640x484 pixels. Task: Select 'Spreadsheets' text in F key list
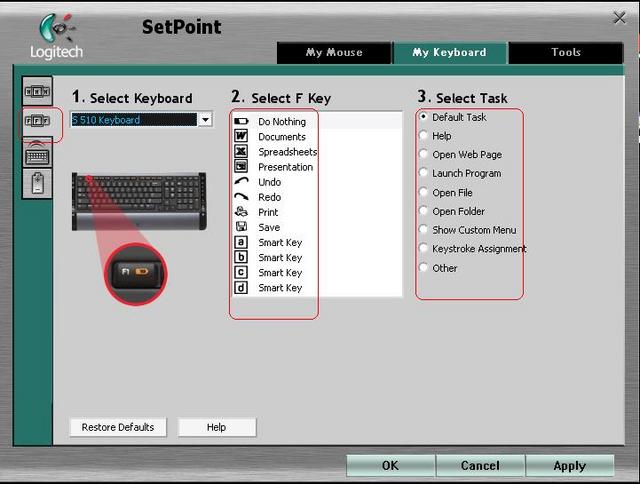(x=288, y=152)
